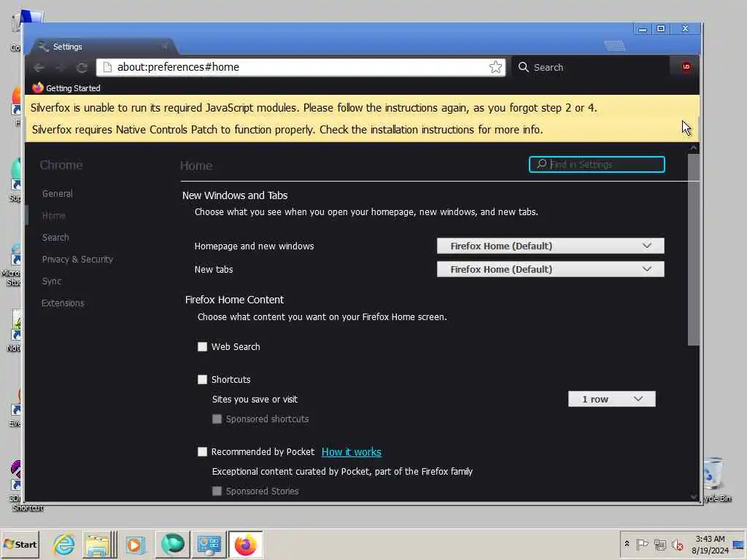Open the Getting Started bookmark
Image resolution: width=747 pixels, height=560 pixels.
(x=66, y=88)
